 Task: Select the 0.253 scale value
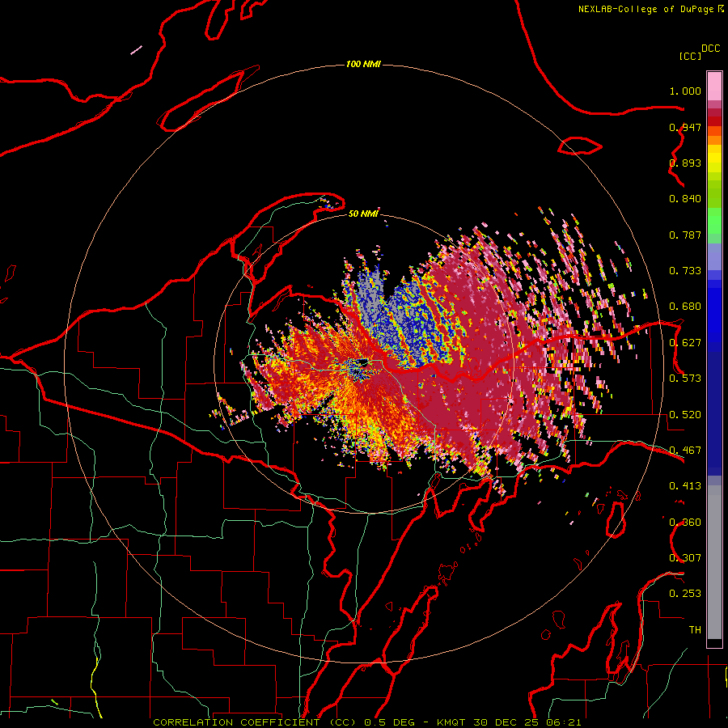[x=685, y=594]
